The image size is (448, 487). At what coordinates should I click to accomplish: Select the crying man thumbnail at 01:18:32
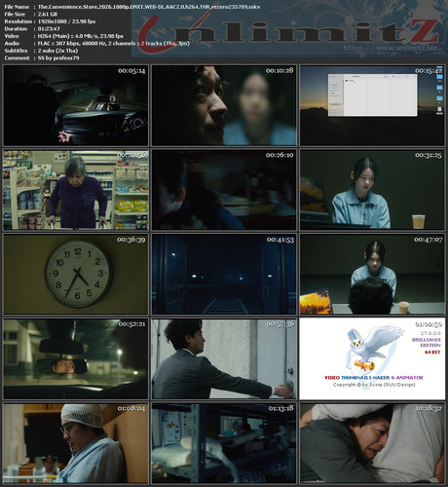pos(372,443)
